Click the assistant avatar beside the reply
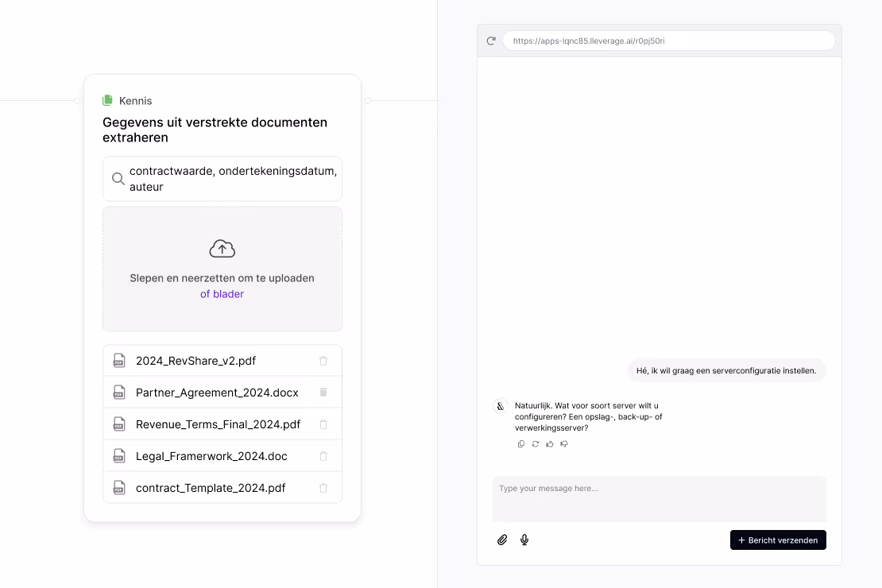This screenshot has height=588, width=882. (x=500, y=406)
